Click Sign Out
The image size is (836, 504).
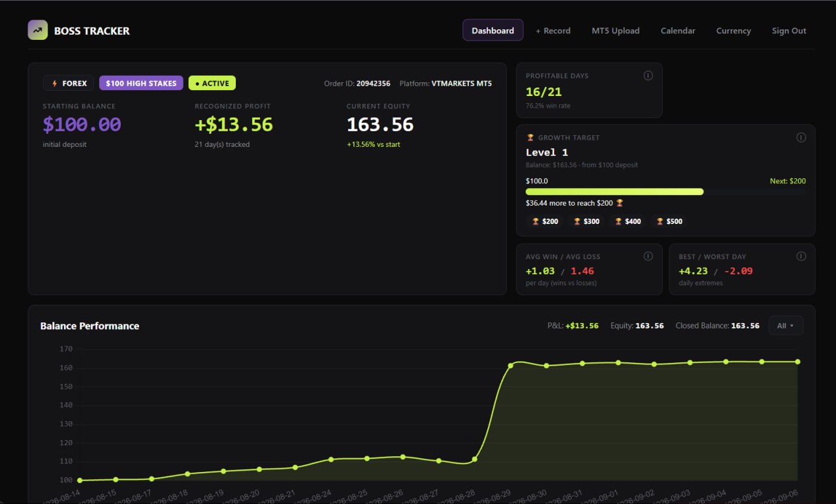tap(789, 31)
